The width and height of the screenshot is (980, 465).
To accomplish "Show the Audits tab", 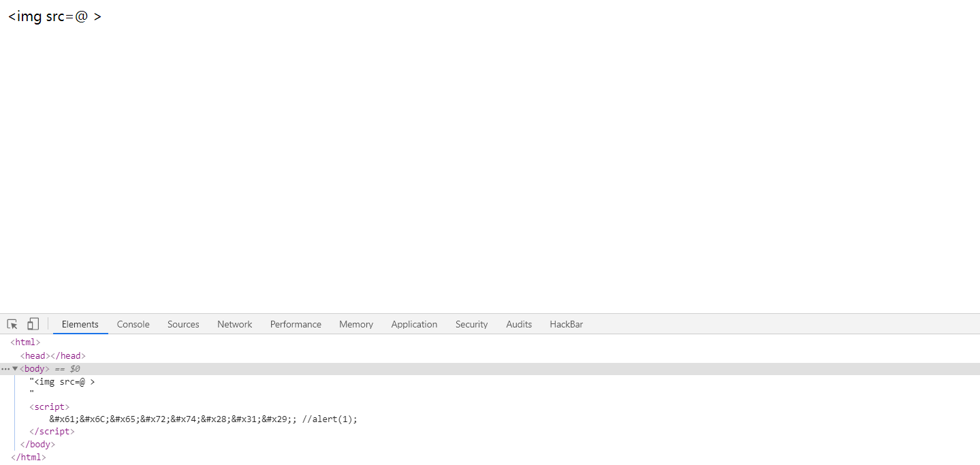I will coord(519,324).
